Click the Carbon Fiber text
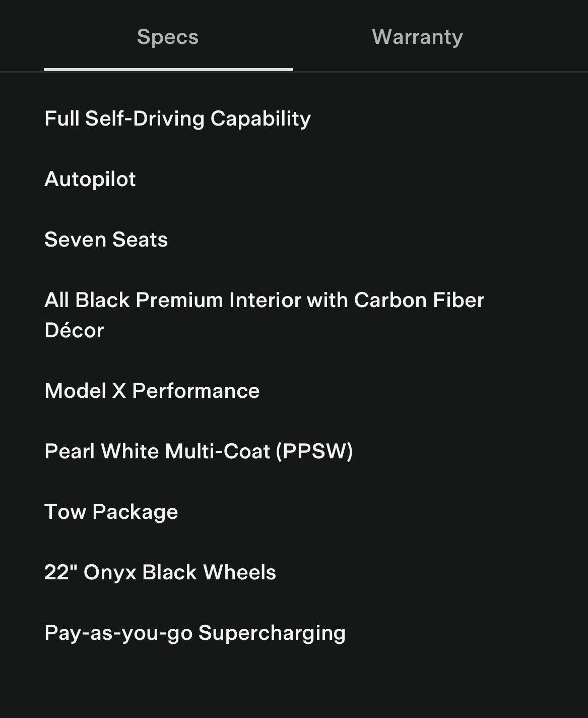 coord(419,300)
